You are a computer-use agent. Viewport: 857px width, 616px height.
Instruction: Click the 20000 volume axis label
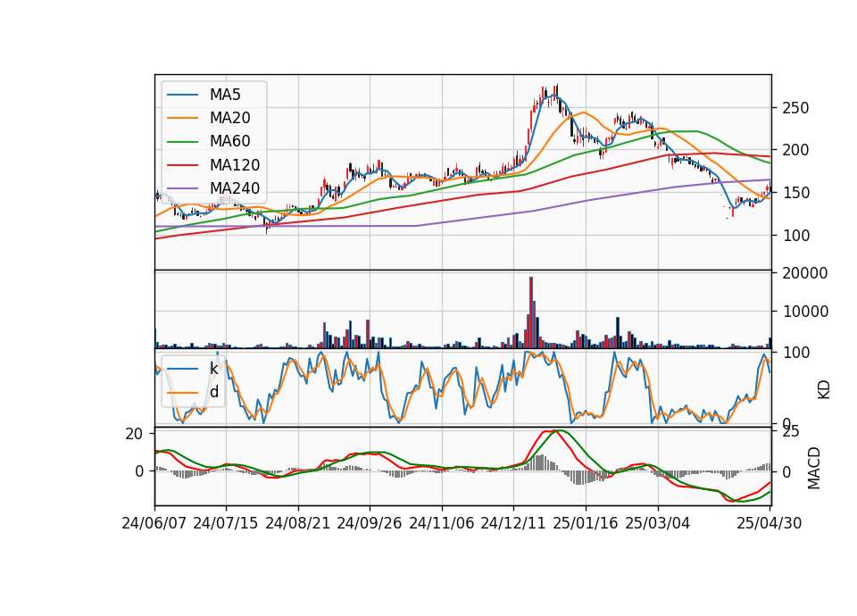pyautogui.click(x=805, y=273)
